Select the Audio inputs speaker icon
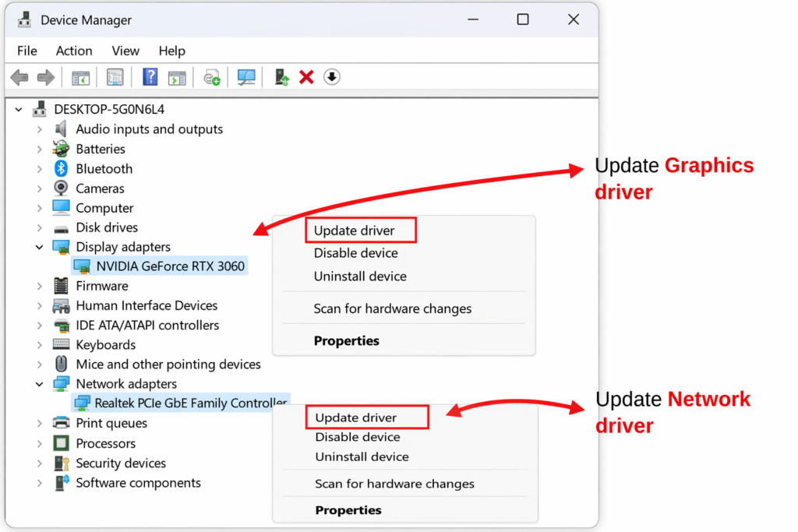 coord(61,129)
